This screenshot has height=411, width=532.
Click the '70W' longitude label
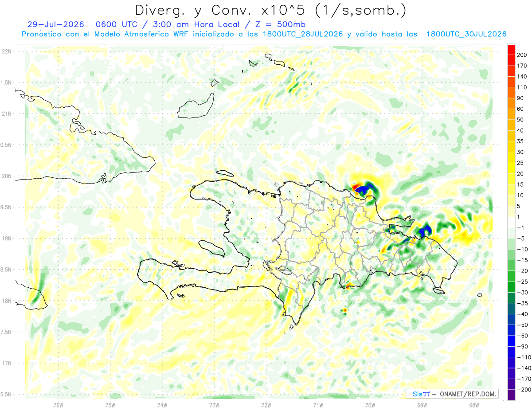[x=370, y=405]
